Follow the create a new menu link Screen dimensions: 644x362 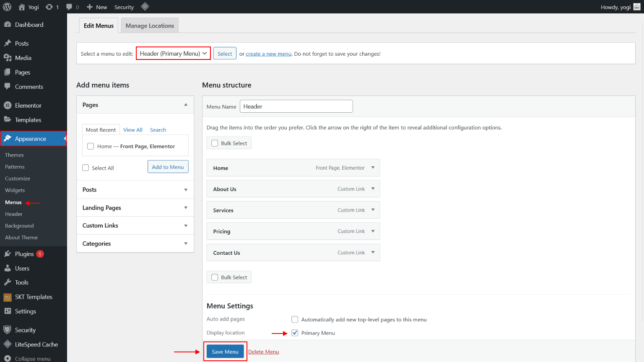(x=268, y=54)
